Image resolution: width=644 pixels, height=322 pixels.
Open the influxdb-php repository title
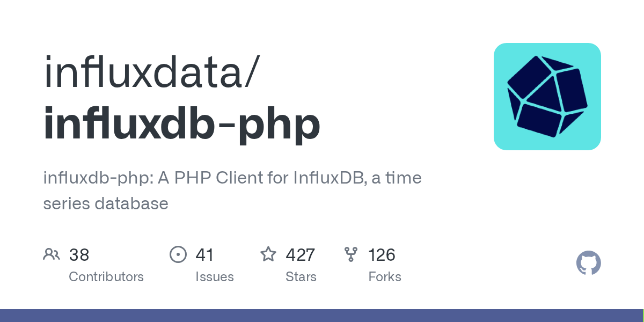[182, 125]
